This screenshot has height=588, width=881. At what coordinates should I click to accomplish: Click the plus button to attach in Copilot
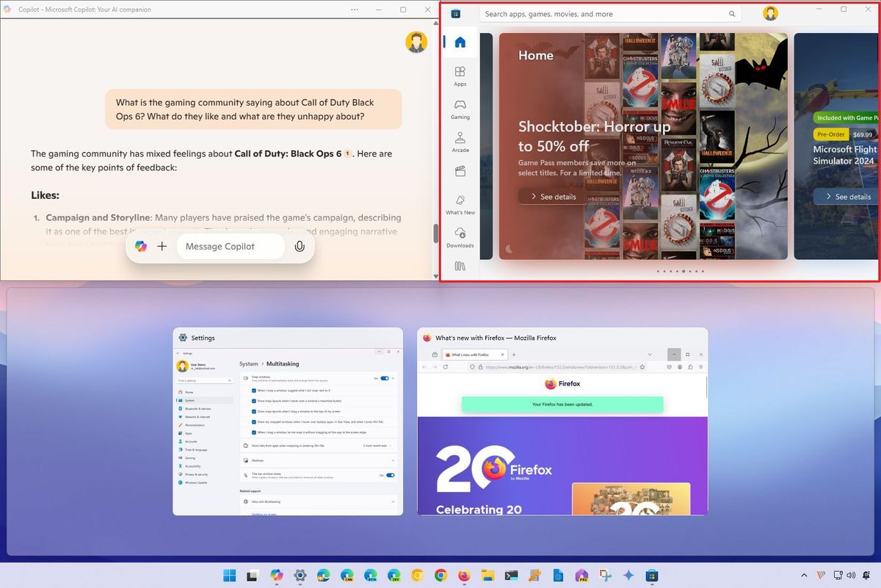coord(162,246)
